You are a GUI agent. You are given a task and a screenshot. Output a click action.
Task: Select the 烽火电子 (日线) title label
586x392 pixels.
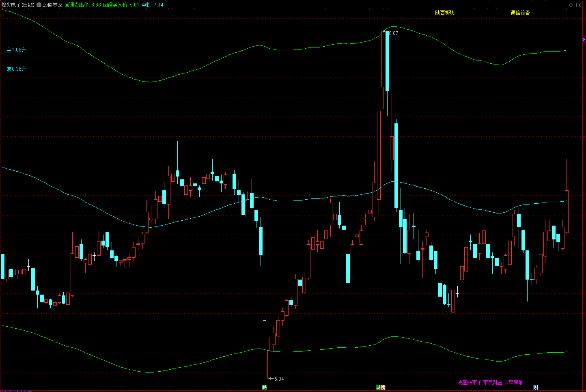pyautogui.click(x=18, y=5)
